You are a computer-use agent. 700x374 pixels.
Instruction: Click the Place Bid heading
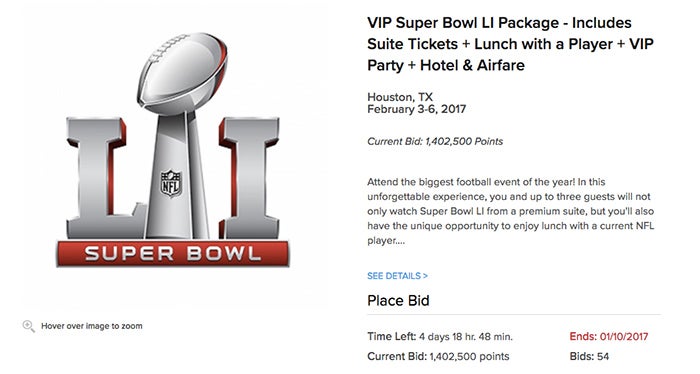tap(398, 300)
